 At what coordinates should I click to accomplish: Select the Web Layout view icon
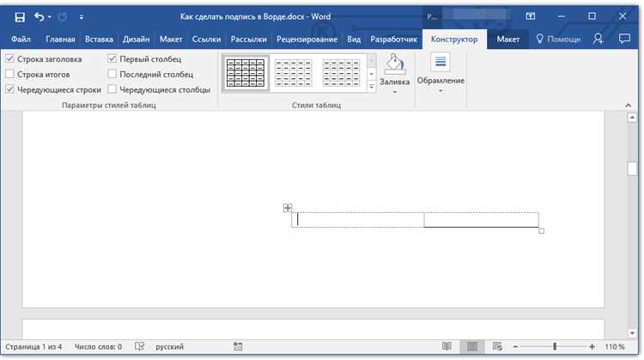[497, 346]
